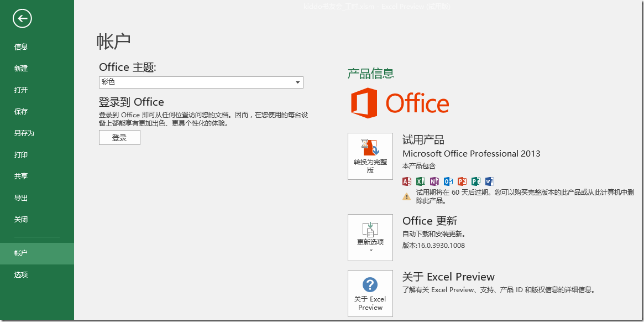Click the 自动下载和安装更新 text

[434, 234]
